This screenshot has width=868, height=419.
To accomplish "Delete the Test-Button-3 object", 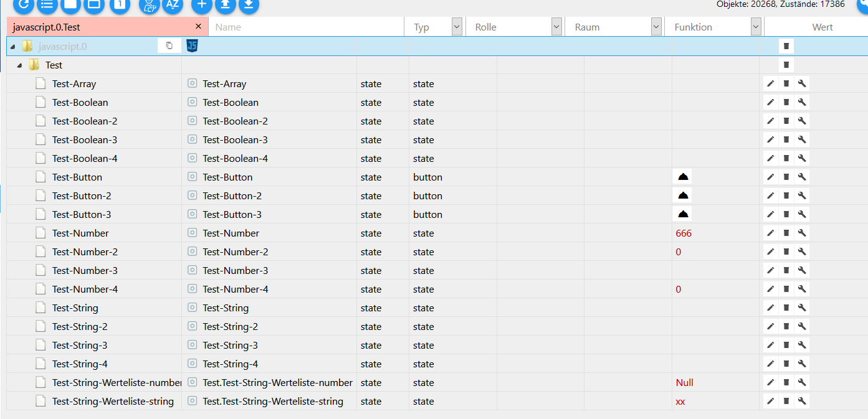I will (x=786, y=214).
